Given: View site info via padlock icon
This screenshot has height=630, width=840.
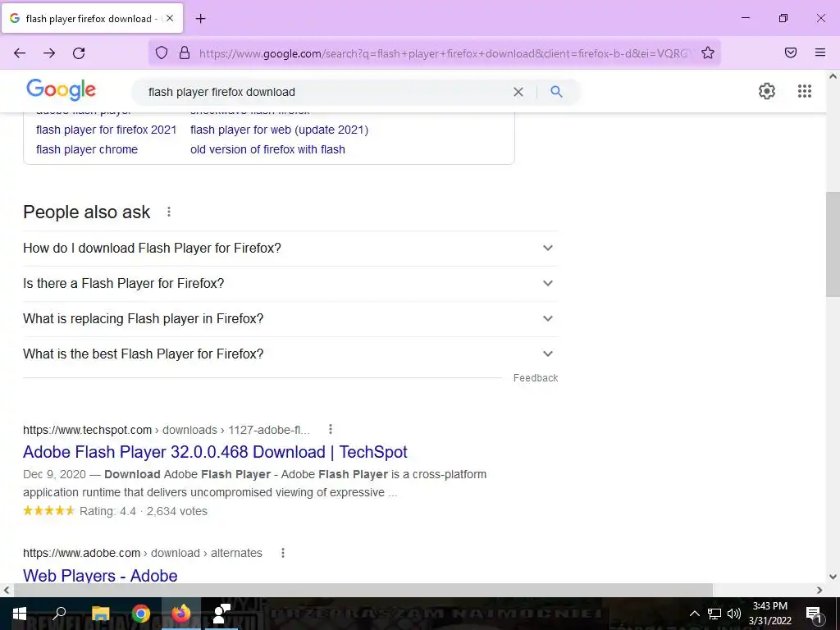Looking at the screenshot, I should point(185,53).
